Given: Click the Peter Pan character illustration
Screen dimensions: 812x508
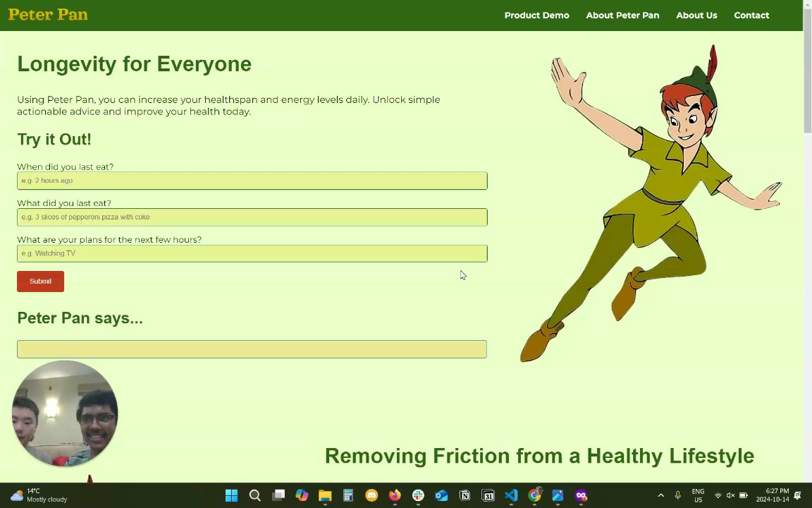Looking at the screenshot, I should pyautogui.click(x=651, y=203).
